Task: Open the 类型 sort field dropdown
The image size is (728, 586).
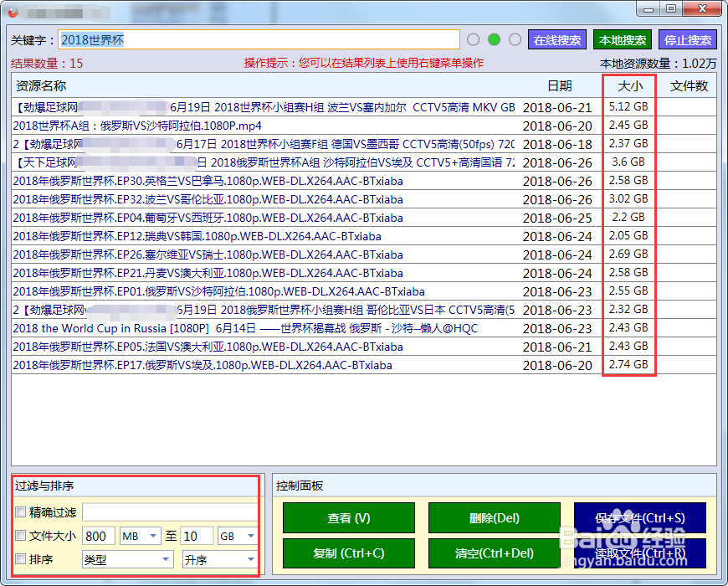Action: (x=126, y=558)
